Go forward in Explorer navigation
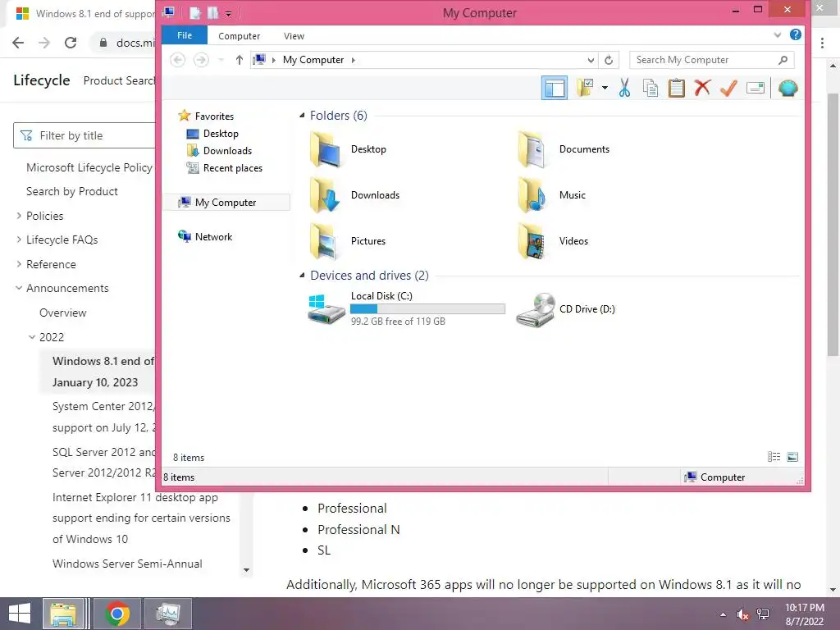This screenshot has height=630, width=840. click(202, 59)
